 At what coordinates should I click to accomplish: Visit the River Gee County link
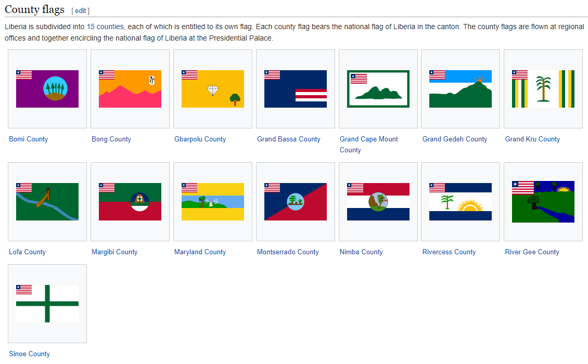532,252
